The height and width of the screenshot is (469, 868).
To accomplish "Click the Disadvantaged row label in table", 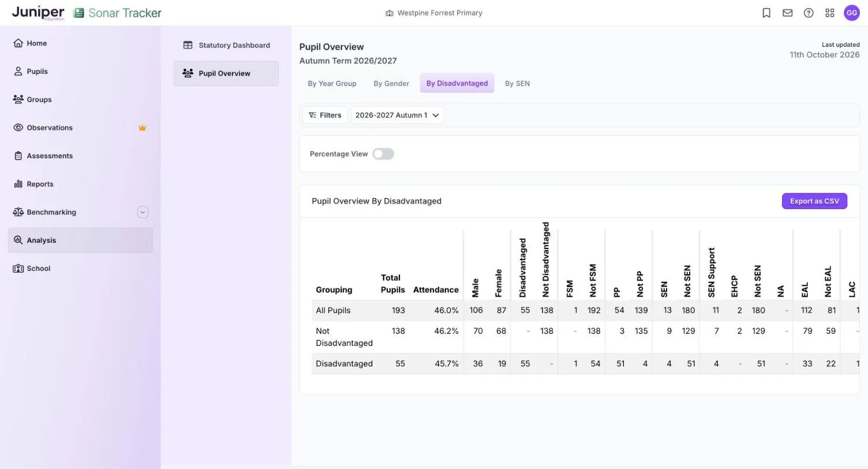I will [344, 364].
